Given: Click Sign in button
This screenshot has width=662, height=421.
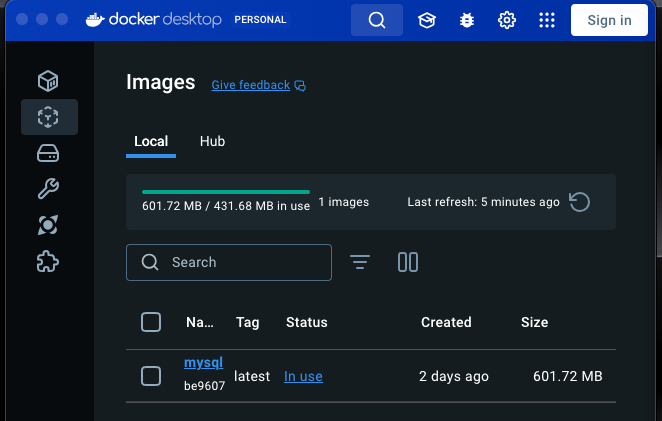Looking at the screenshot, I should click(609, 20).
